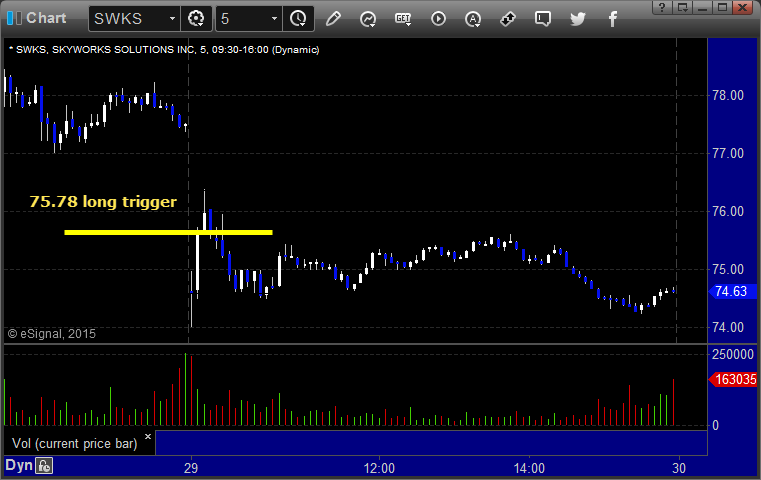Click the red 163035 volume marker
761x480 pixels.
(733, 379)
